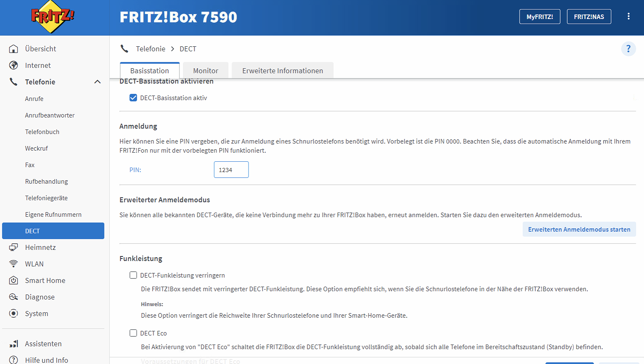Enable the DECT Eco checkbox
The height and width of the screenshot is (364, 644).
click(x=133, y=333)
